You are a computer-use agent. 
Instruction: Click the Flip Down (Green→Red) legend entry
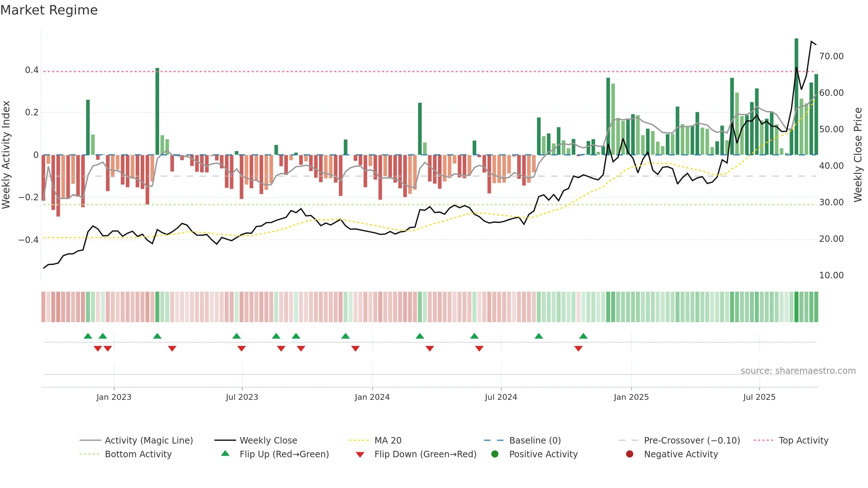[416, 454]
